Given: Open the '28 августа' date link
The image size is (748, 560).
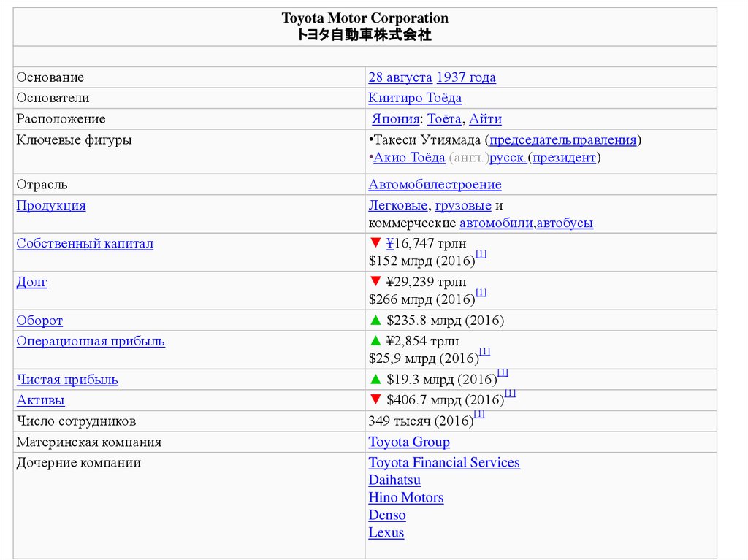Looking at the screenshot, I should pyautogui.click(x=400, y=77).
